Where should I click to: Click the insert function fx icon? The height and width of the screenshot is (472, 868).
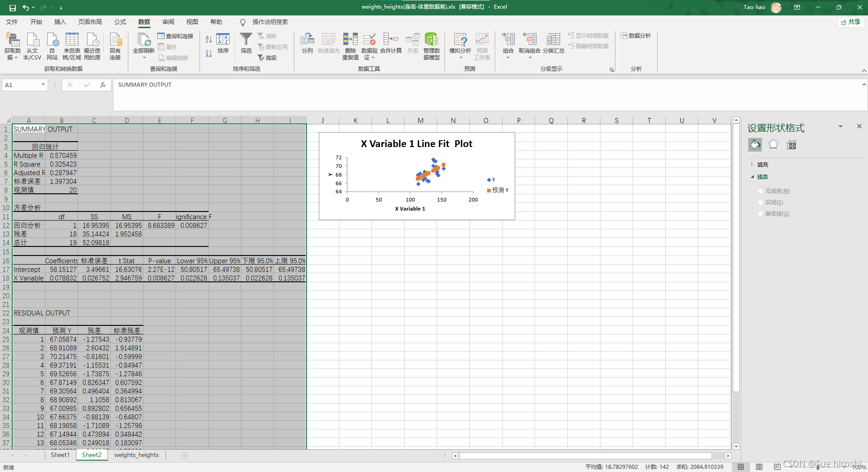103,85
